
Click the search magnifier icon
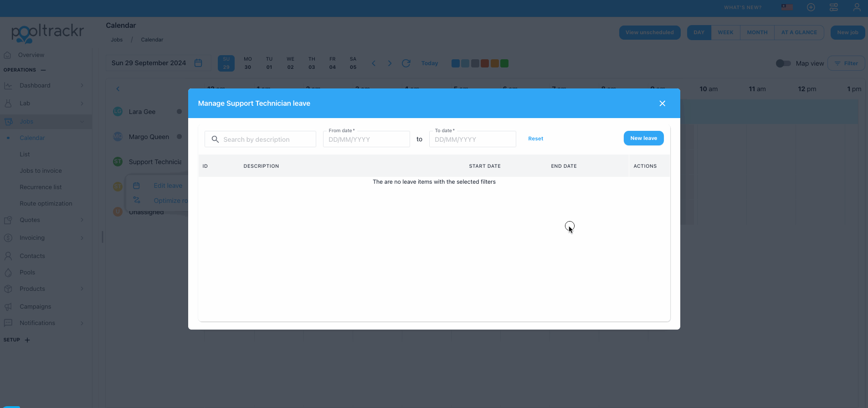click(x=215, y=139)
